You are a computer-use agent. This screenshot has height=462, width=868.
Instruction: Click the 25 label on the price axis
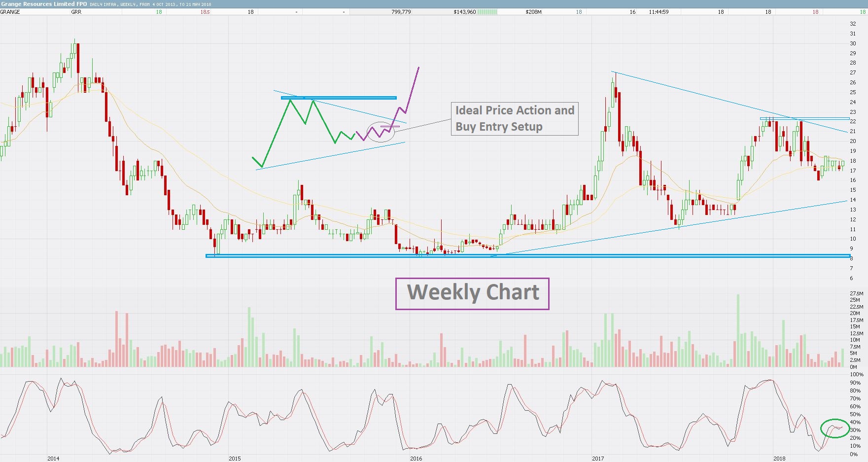[x=853, y=92]
